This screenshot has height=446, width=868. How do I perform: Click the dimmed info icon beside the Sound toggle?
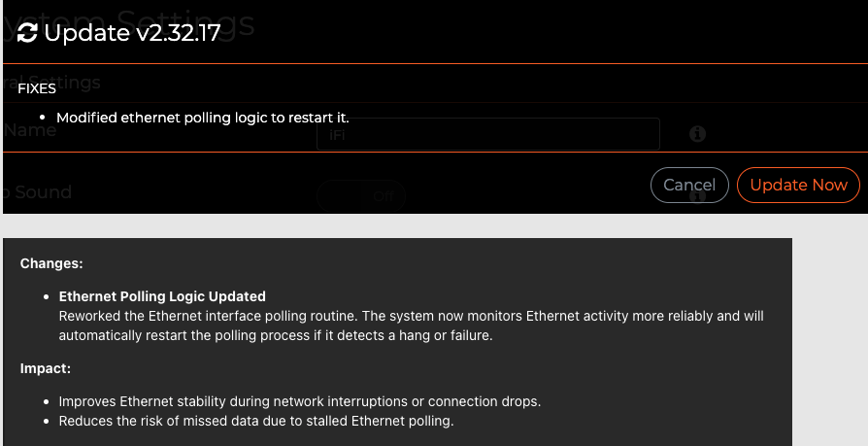tap(697, 195)
